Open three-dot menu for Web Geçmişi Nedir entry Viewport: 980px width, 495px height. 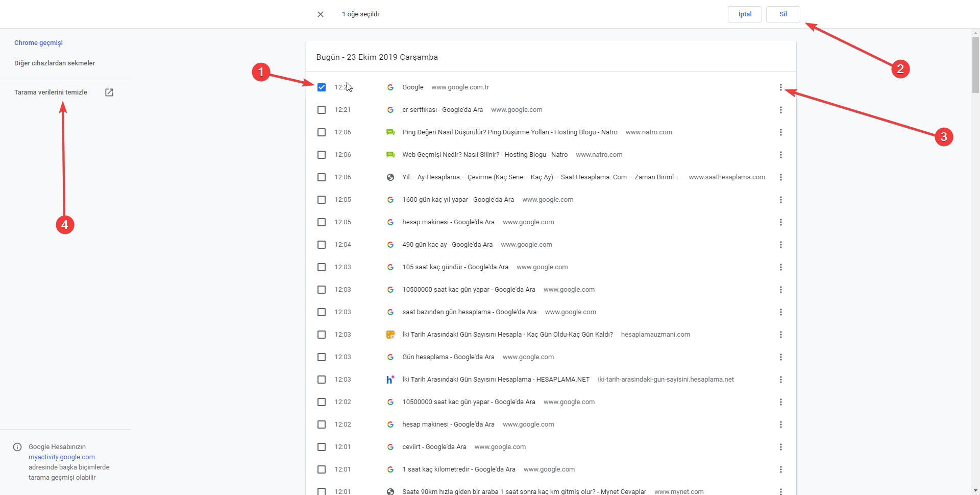tap(780, 155)
